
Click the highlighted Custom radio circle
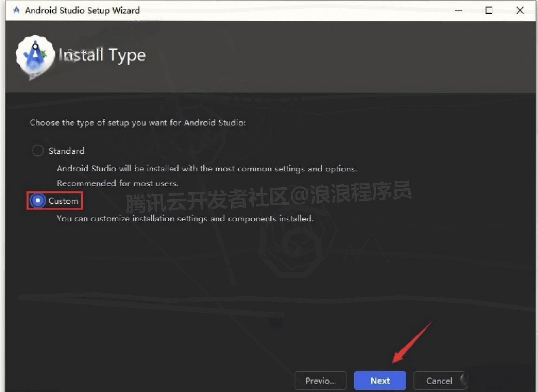pyautogui.click(x=38, y=201)
